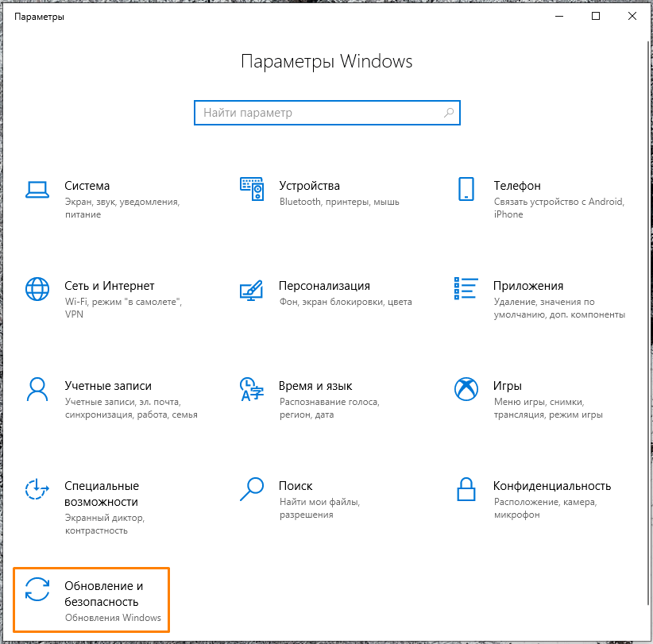Click 'Фон, экран блокировки, цвета' text
This screenshot has height=644, width=653.
coord(346,302)
